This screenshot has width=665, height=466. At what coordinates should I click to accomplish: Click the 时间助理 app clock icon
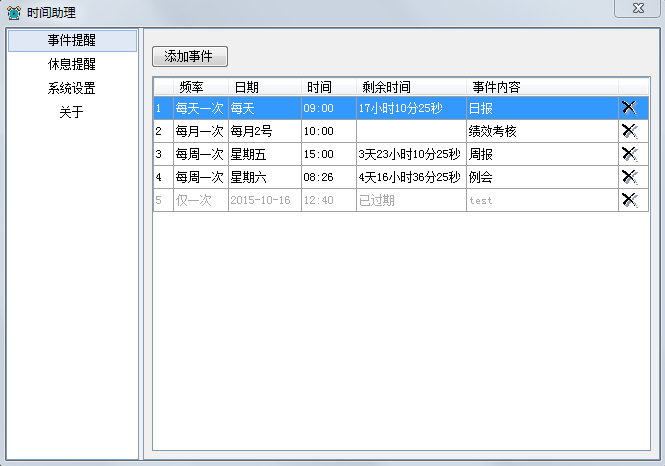[x=14, y=13]
